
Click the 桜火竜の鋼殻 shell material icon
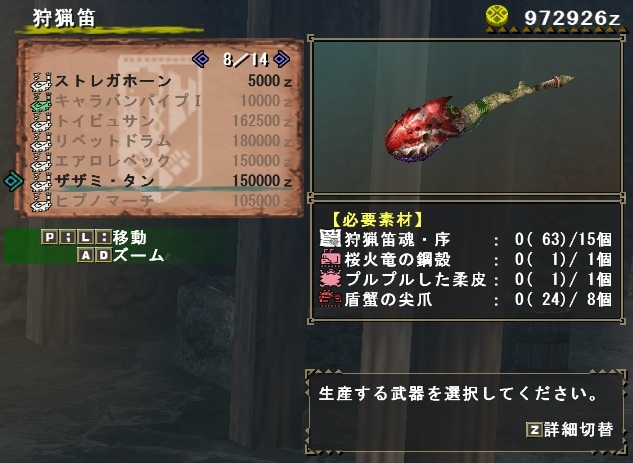pos(330,259)
